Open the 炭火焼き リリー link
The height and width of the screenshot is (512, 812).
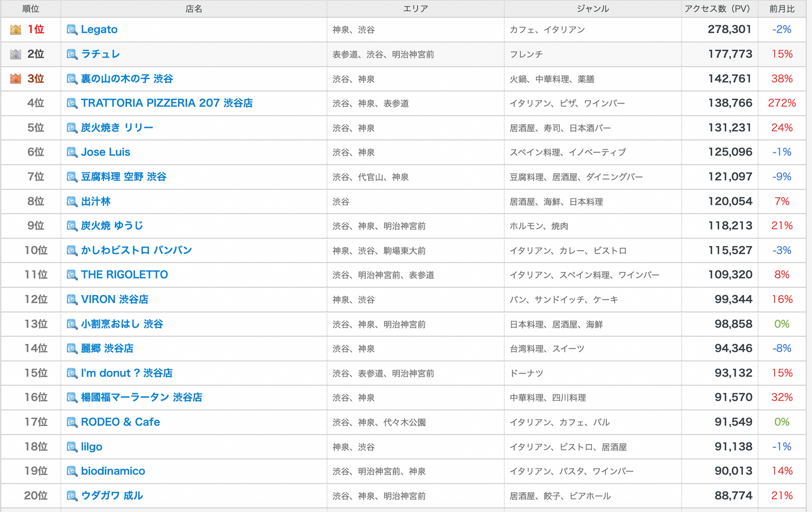(117, 128)
